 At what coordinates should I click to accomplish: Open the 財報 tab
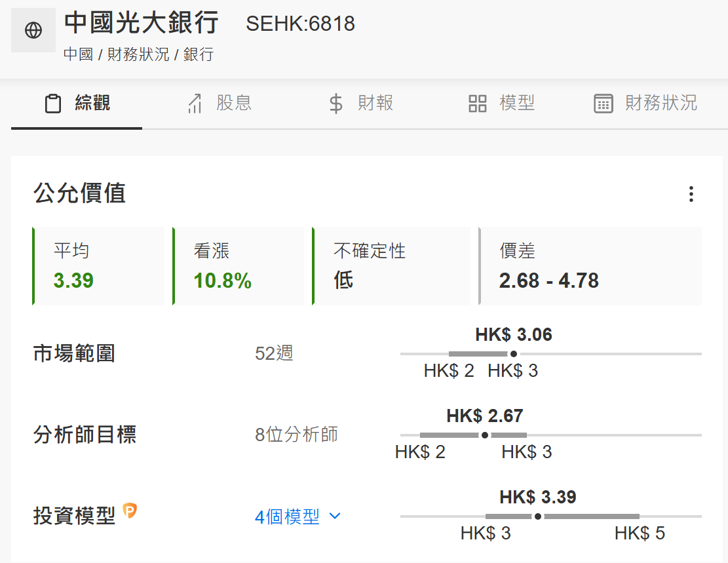click(x=375, y=103)
